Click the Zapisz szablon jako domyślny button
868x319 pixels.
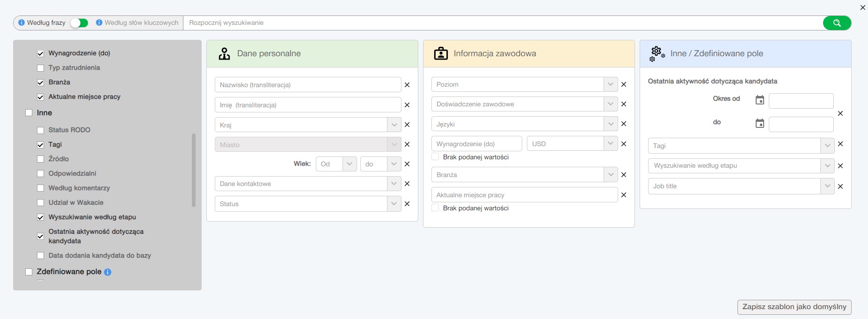click(794, 307)
